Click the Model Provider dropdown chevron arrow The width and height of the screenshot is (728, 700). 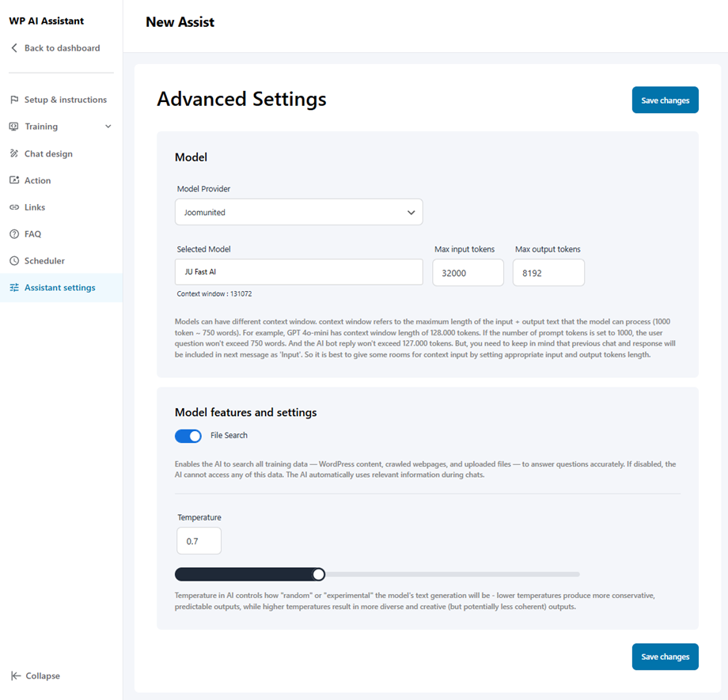tap(411, 212)
